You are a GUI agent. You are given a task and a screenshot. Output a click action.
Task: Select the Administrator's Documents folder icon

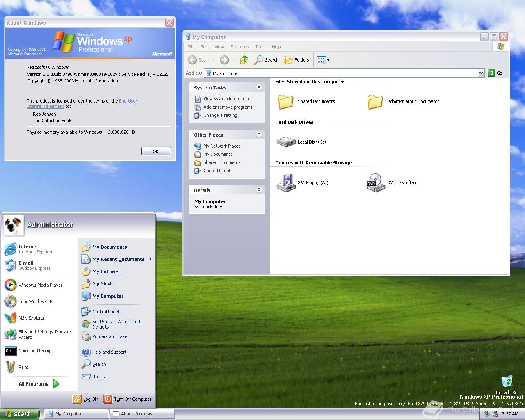(x=375, y=101)
